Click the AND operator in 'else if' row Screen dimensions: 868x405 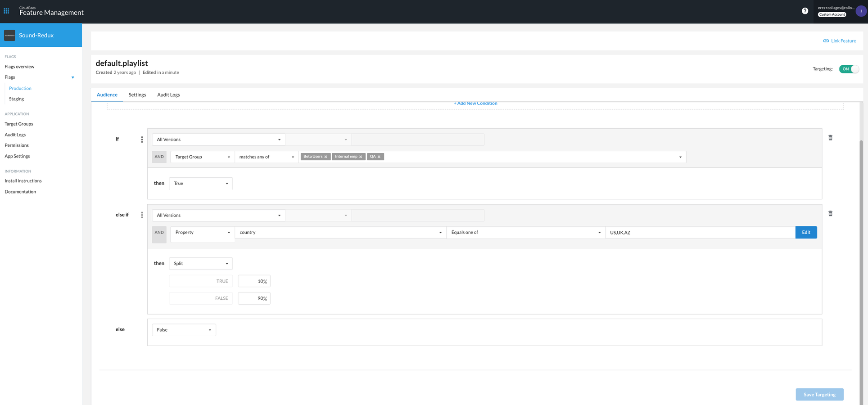tap(159, 234)
